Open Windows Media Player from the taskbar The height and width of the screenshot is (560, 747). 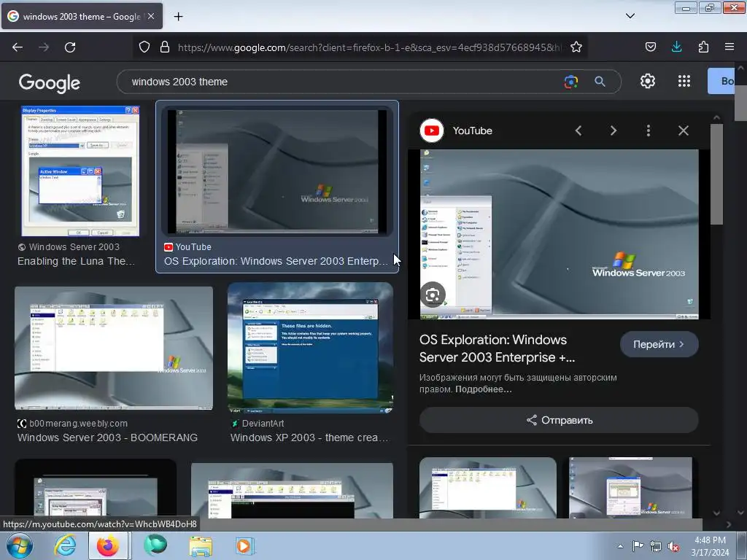pos(244,545)
